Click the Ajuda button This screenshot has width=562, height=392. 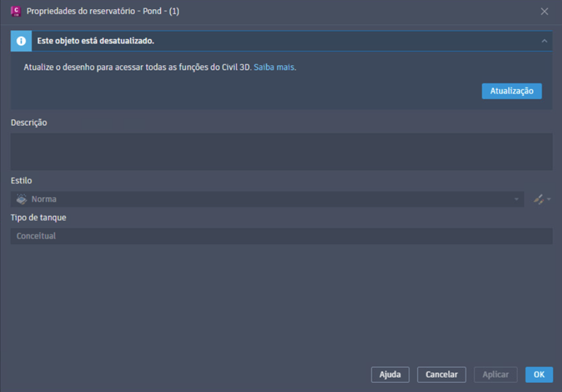390,375
